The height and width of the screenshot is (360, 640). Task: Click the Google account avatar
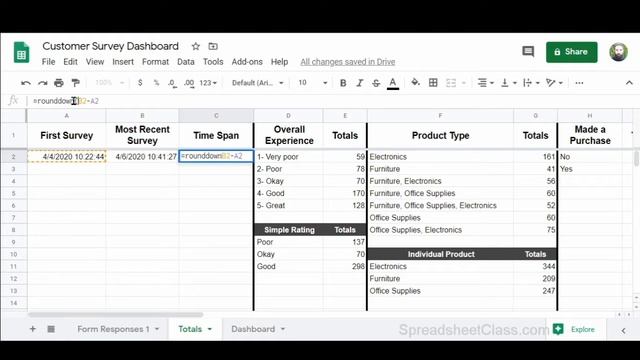click(x=618, y=52)
